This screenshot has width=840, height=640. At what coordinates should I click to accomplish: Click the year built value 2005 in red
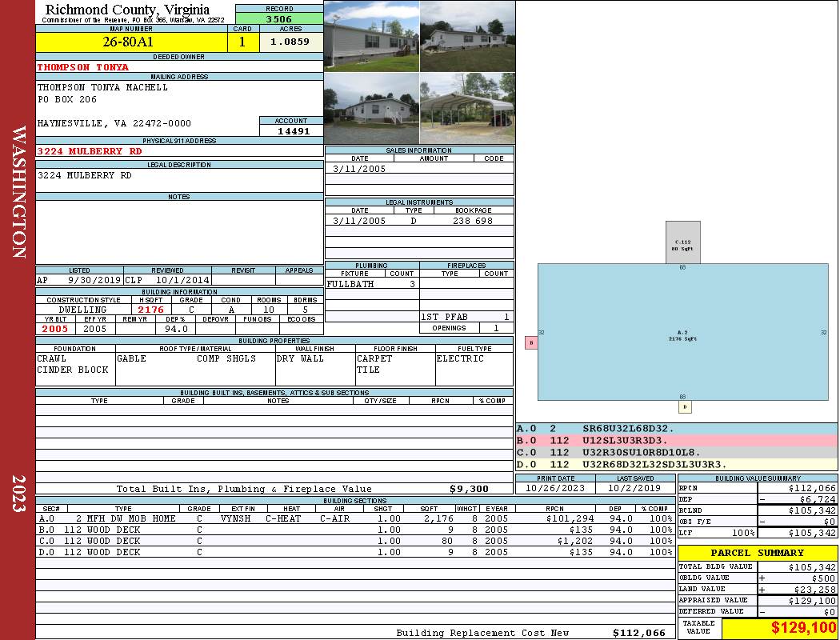coord(55,329)
